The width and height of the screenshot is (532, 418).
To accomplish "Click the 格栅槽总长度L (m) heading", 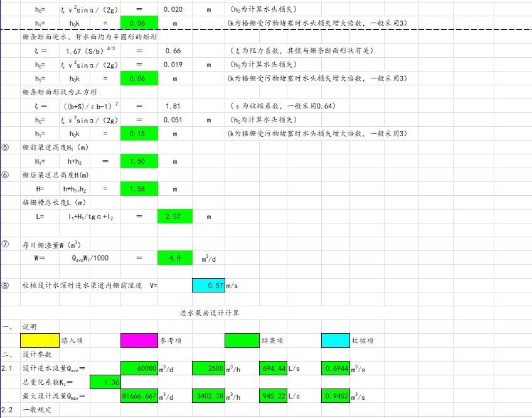I will pyautogui.click(x=55, y=203).
